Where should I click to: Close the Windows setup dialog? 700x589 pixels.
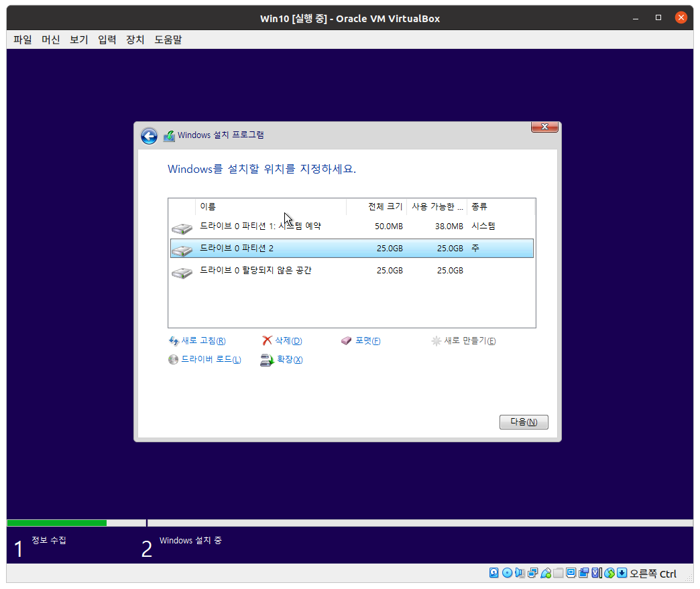(x=544, y=127)
